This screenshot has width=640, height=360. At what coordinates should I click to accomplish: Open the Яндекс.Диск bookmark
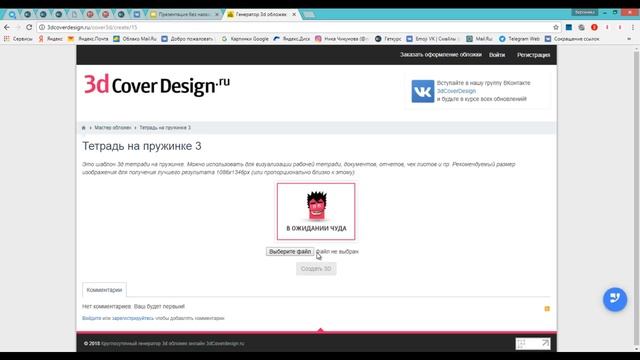[x=292, y=39]
